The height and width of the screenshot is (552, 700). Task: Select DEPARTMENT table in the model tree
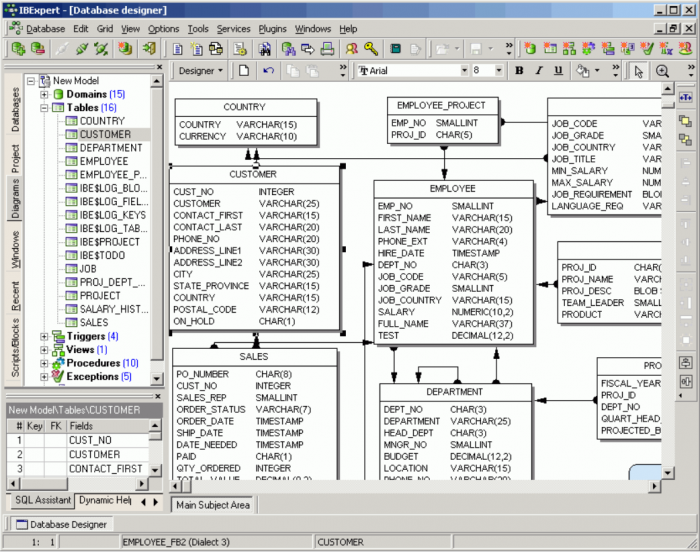click(x=111, y=148)
